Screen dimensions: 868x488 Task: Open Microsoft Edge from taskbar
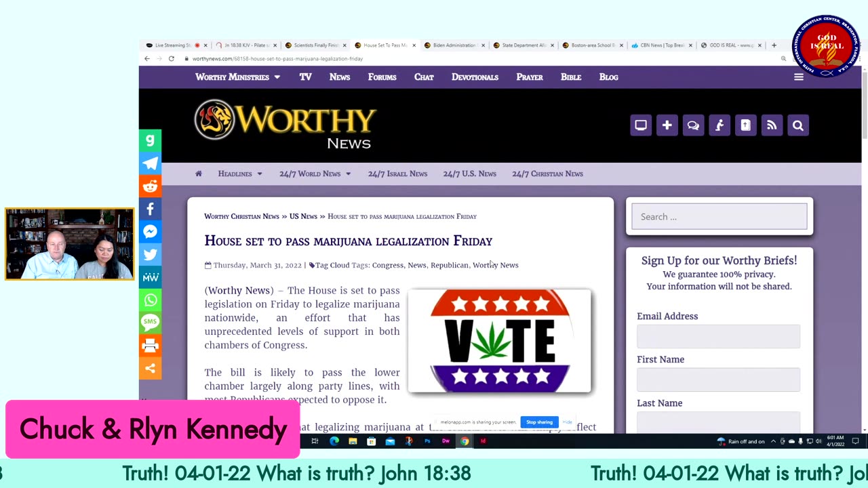[x=334, y=441]
